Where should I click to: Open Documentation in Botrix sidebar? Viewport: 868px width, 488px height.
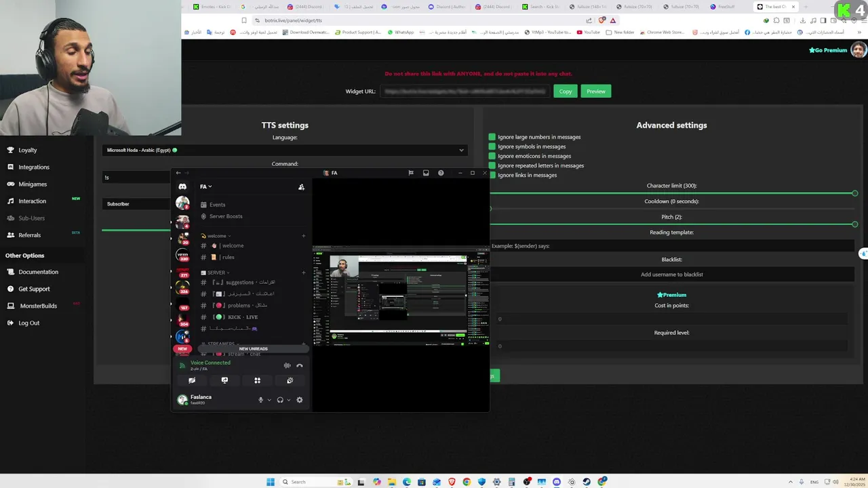[38, 272]
